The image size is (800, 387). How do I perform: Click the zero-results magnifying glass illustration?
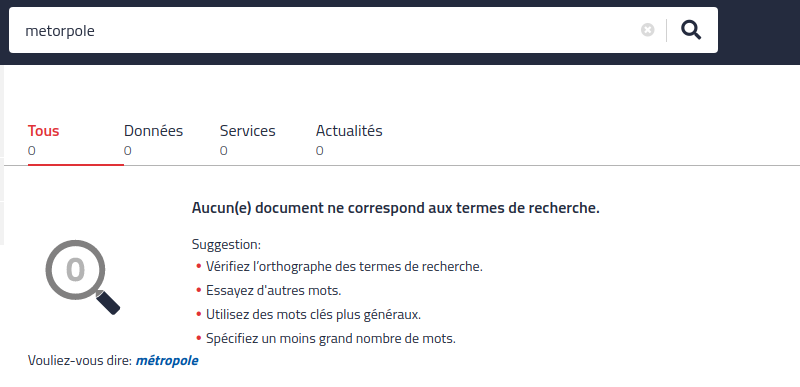(x=82, y=277)
